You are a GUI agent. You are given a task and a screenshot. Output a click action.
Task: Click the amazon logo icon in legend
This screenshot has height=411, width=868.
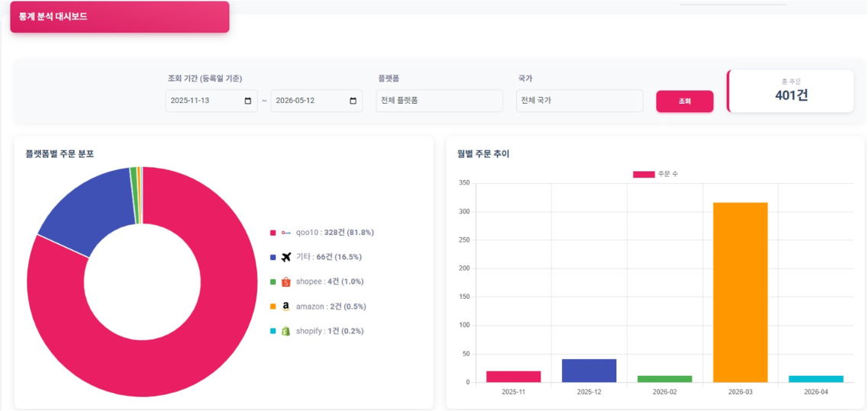[x=286, y=307]
